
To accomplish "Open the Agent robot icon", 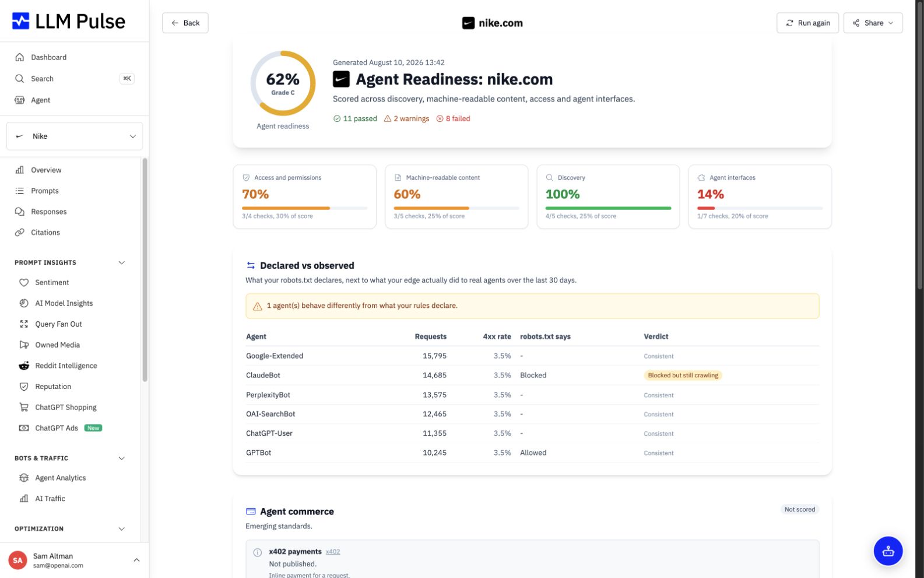I will click(x=20, y=100).
